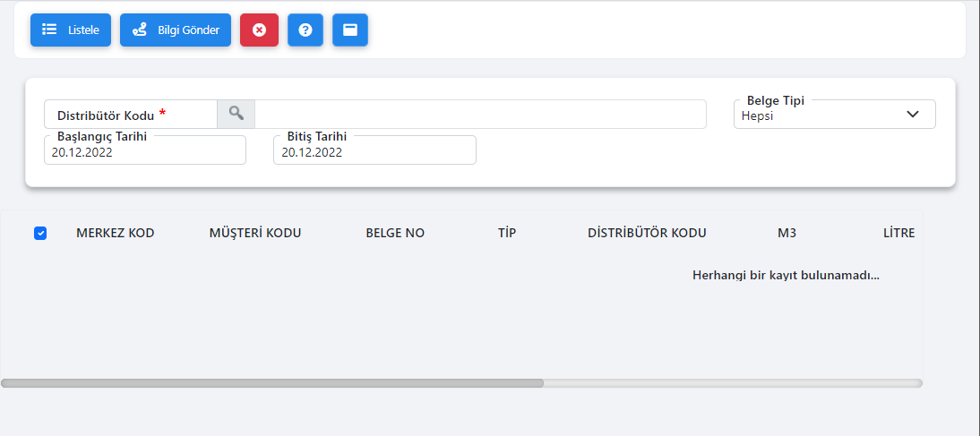
Task: Click the Bilgi Gönder button label
Action: [189, 30]
